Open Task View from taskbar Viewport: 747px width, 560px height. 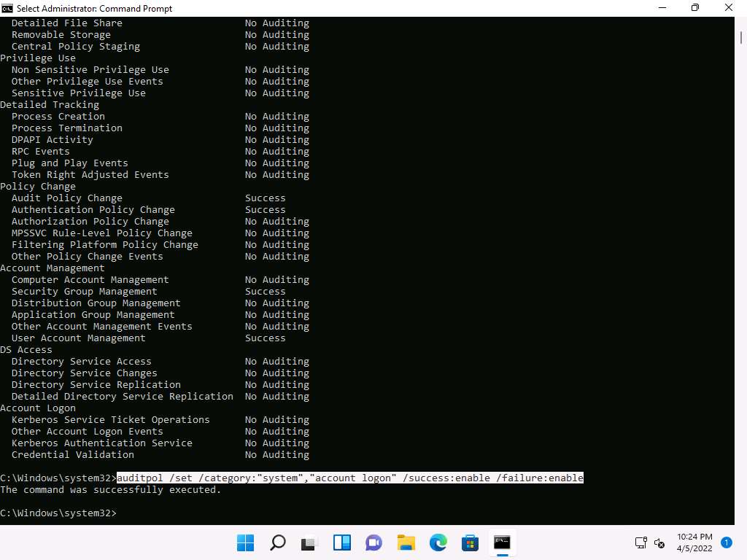click(310, 542)
